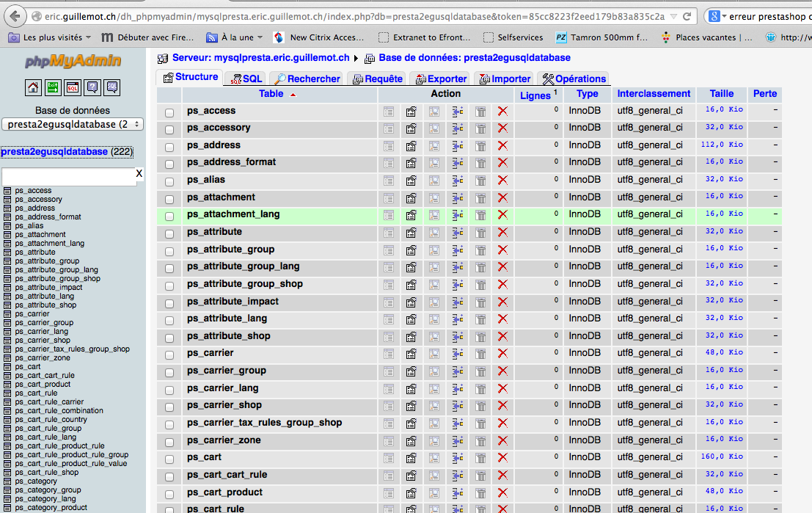Tick checkbox for ps_accessory table

(169, 130)
